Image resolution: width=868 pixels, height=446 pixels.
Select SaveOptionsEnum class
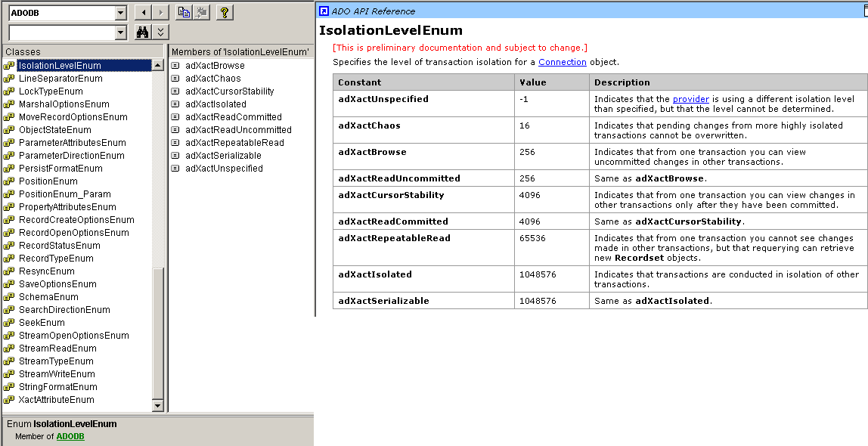point(57,284)
